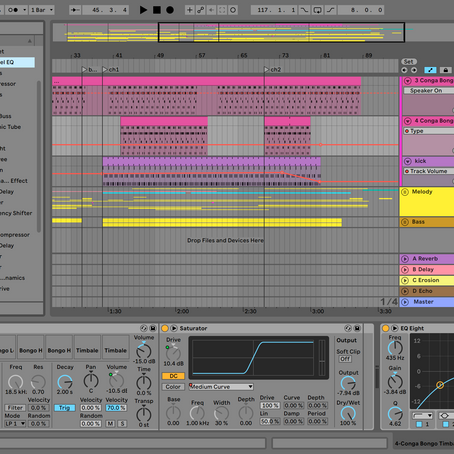Toggle the Saturator device activator
This screenshot has width=454, height=454.
pos(165,328)
